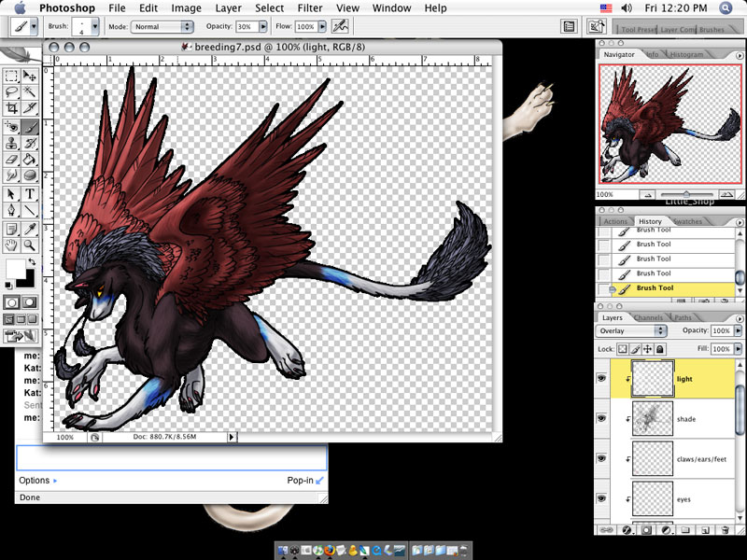
Task: Select the Hand tool
Action: click(x=11, y=245)
